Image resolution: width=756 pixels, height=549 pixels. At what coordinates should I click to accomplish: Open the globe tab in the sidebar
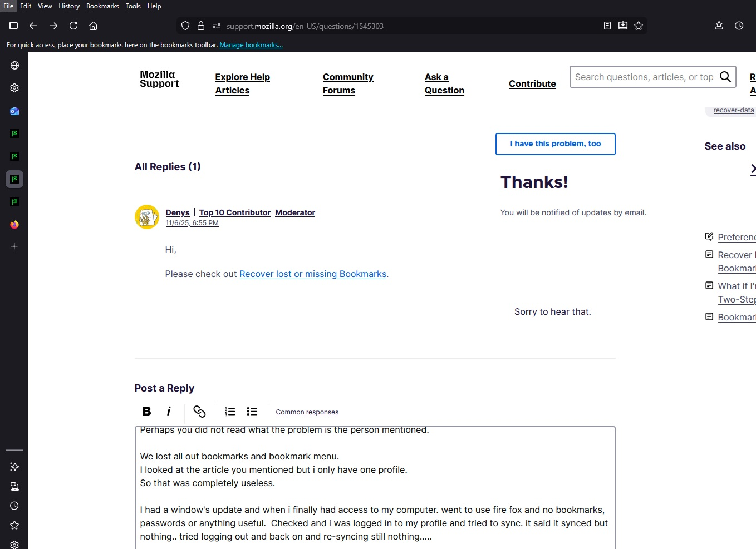[x=14, y=65]
